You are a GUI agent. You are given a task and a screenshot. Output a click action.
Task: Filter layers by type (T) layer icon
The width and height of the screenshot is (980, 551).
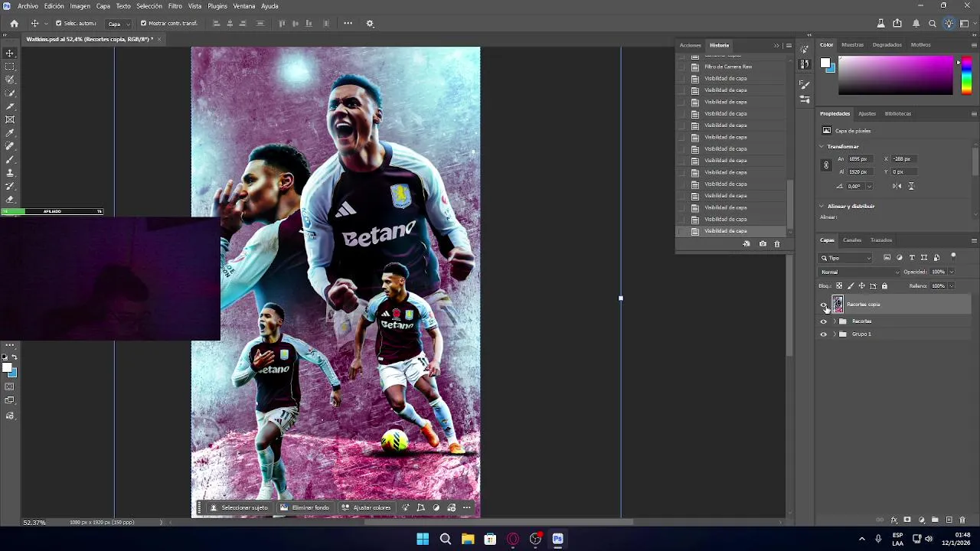[911, 257]
